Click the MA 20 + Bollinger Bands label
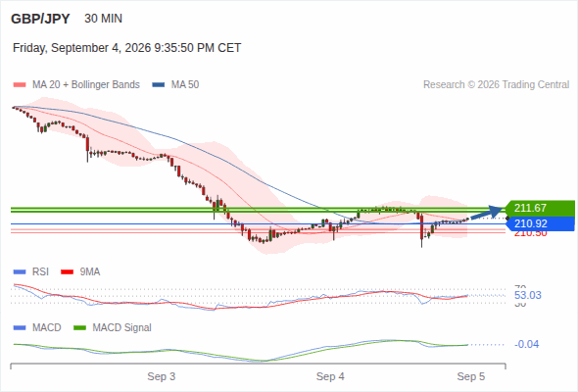This screenshot has height=392, width=578. [86, 85]
